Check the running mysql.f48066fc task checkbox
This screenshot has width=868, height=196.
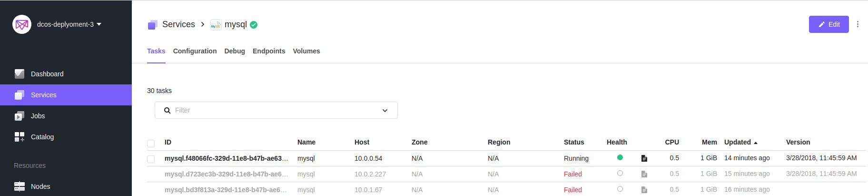[x=151, y=159]
